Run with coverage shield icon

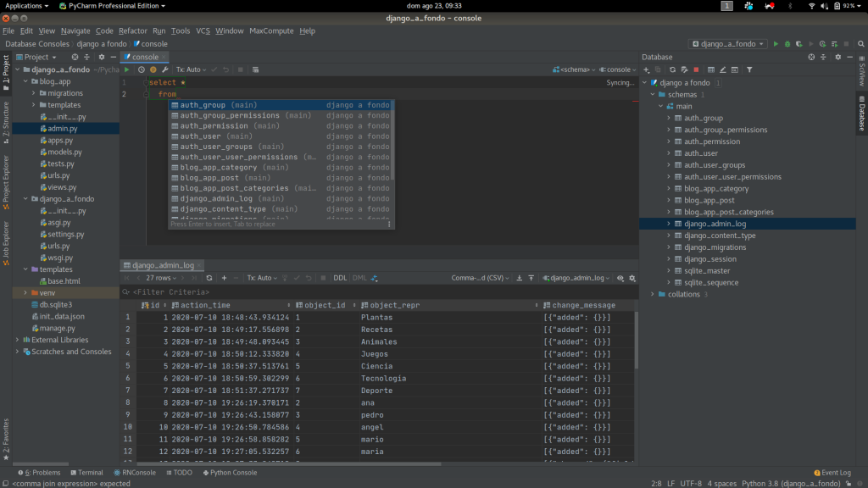[798, 44]
